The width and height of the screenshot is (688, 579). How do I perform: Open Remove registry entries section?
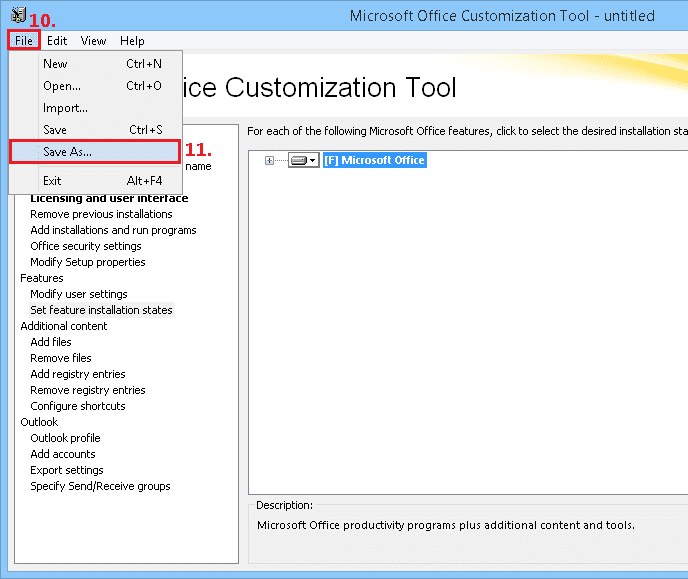tap(88, 390)
